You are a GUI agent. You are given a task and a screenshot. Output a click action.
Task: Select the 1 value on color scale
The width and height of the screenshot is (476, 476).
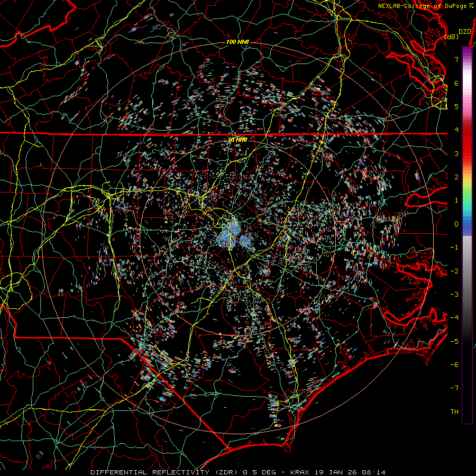456,200
